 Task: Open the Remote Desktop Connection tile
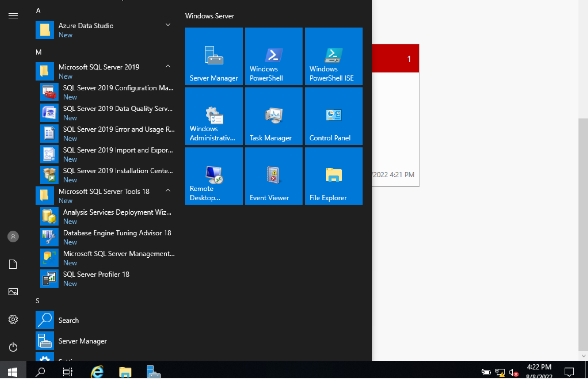(214, 176)
